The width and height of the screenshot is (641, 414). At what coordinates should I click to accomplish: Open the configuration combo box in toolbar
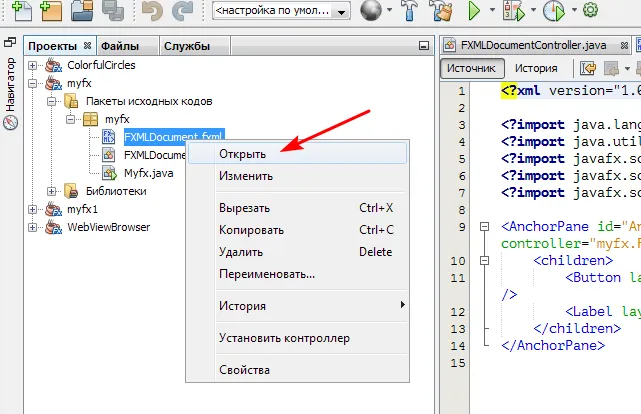(282, 11)
